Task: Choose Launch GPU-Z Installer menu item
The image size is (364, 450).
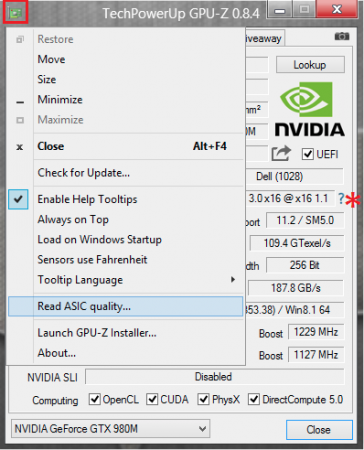Action: point(126,333)
